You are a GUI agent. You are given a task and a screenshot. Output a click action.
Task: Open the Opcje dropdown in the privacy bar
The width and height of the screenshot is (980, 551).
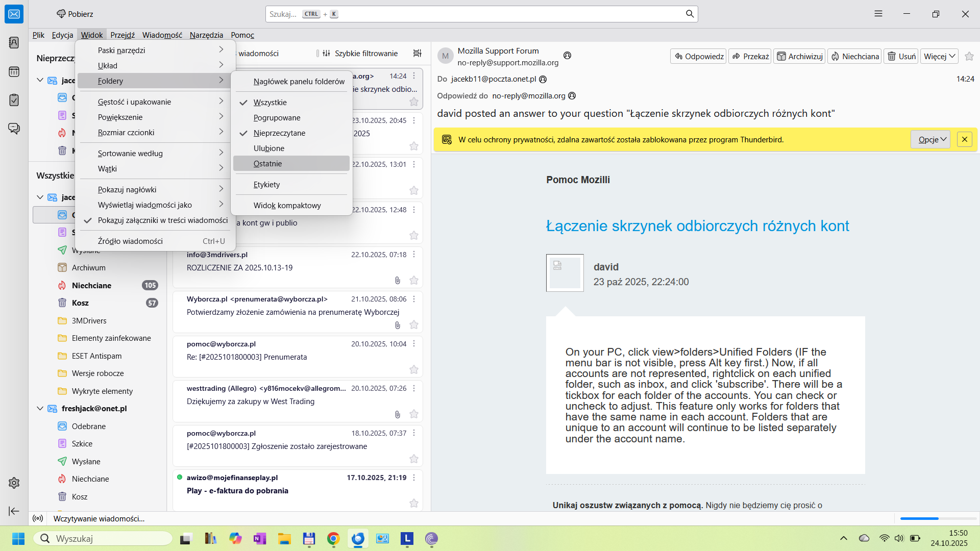[930, 139]
